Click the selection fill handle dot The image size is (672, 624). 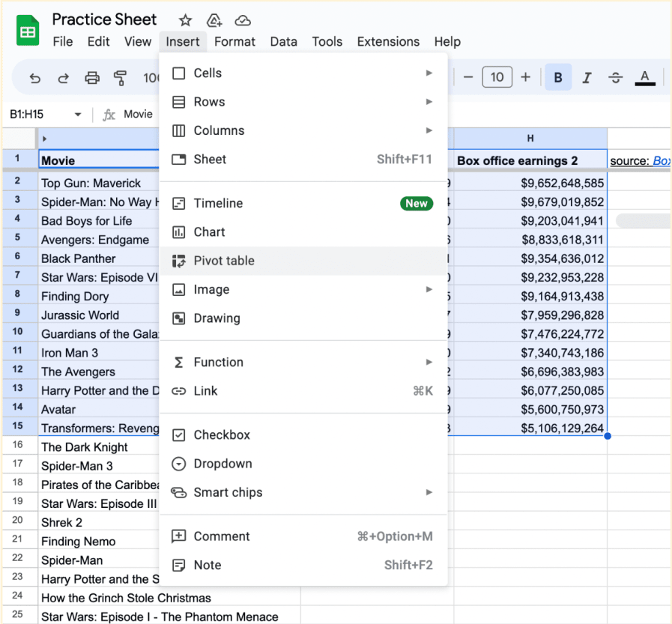click(x=608, y=436)
